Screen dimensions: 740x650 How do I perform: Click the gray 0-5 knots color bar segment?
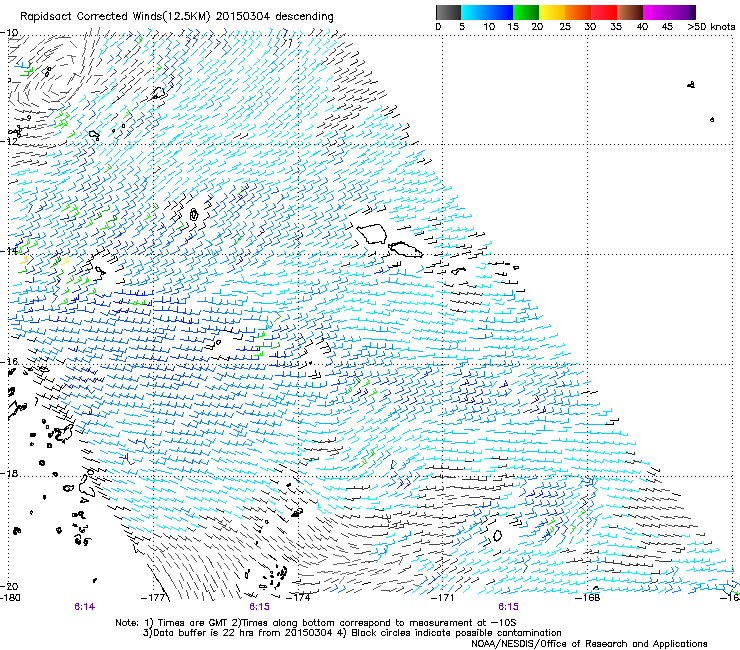click(x=448, y=12)
